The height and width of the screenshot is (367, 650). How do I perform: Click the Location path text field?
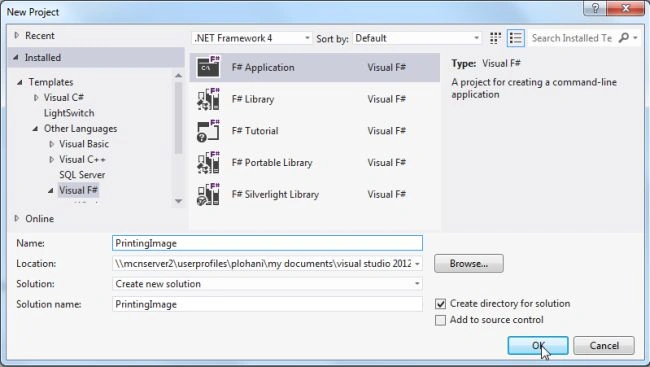pos(262,264)
